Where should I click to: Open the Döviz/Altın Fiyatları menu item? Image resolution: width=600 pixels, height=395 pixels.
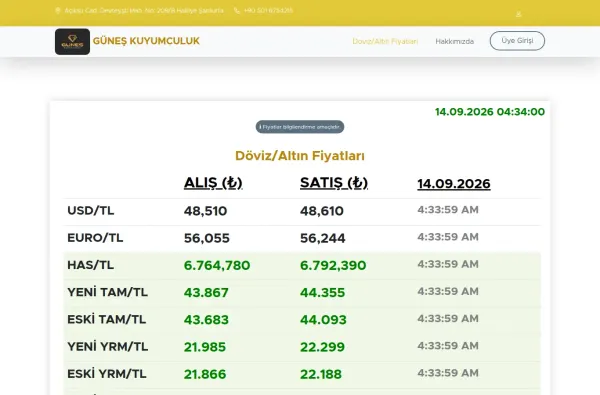click(385, 41)
